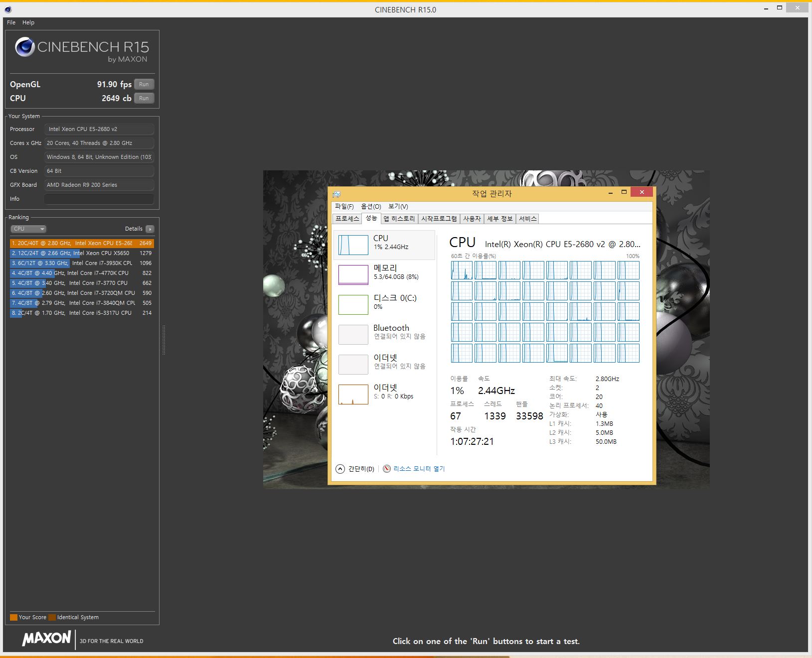Open the CPU ranking dropdown

pos(28,229)
